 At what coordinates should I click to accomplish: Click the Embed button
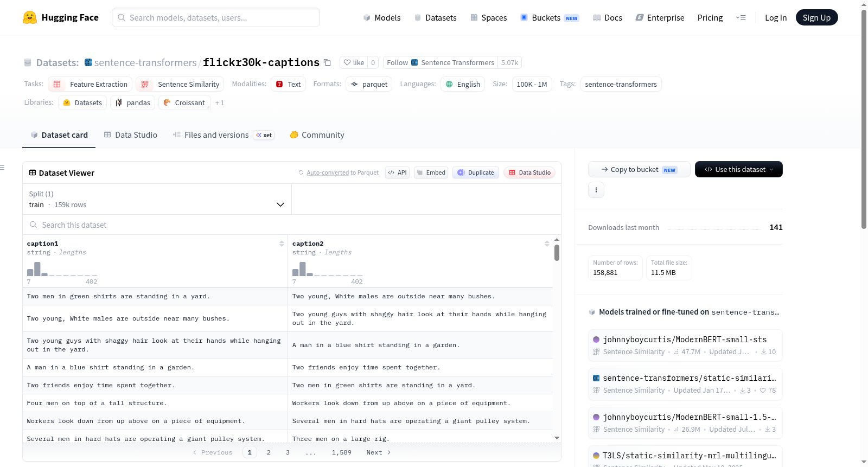pyautogui.click(x=431, y=172)
